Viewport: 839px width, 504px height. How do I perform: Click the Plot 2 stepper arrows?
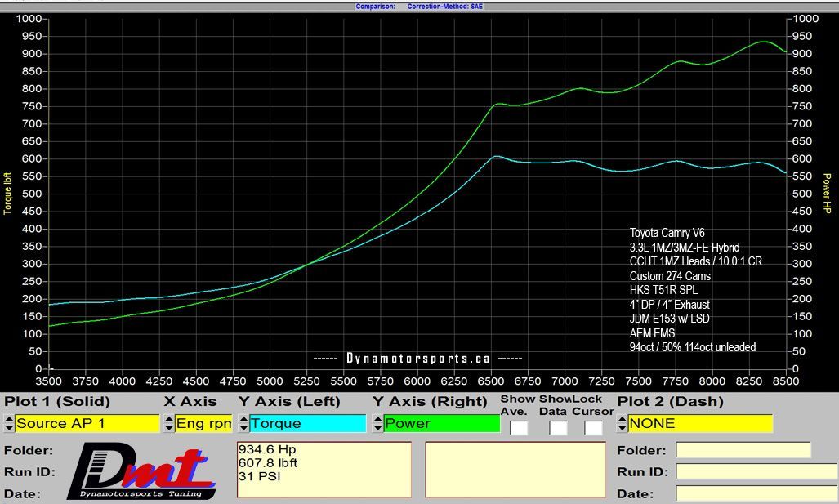pos(622,423)
